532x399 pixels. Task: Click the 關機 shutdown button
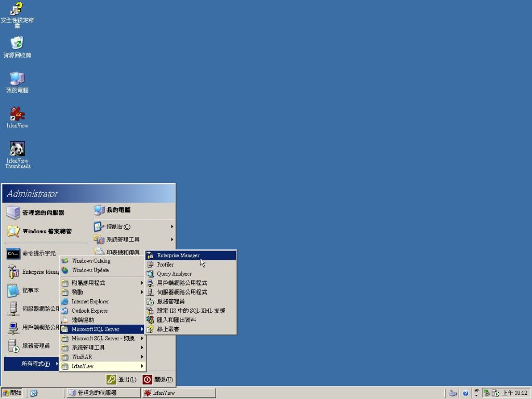tap(158, 380)
